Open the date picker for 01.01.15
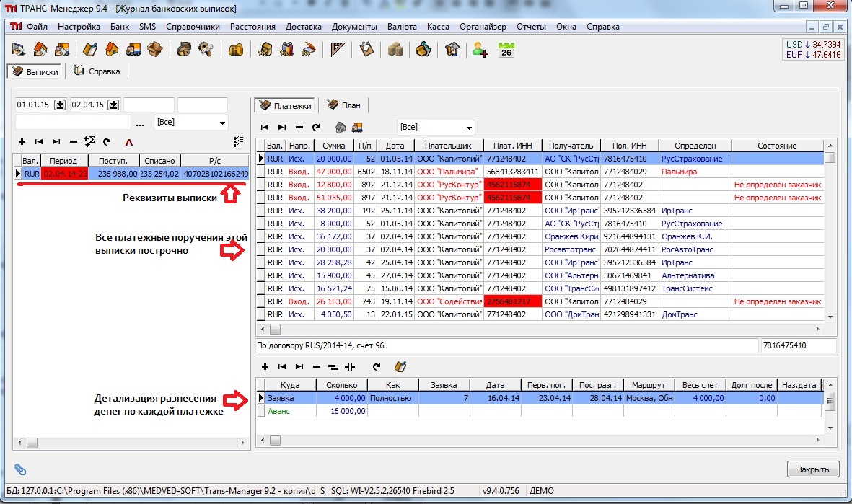Screen dimensions: 852x504 [x=60, y=105]
